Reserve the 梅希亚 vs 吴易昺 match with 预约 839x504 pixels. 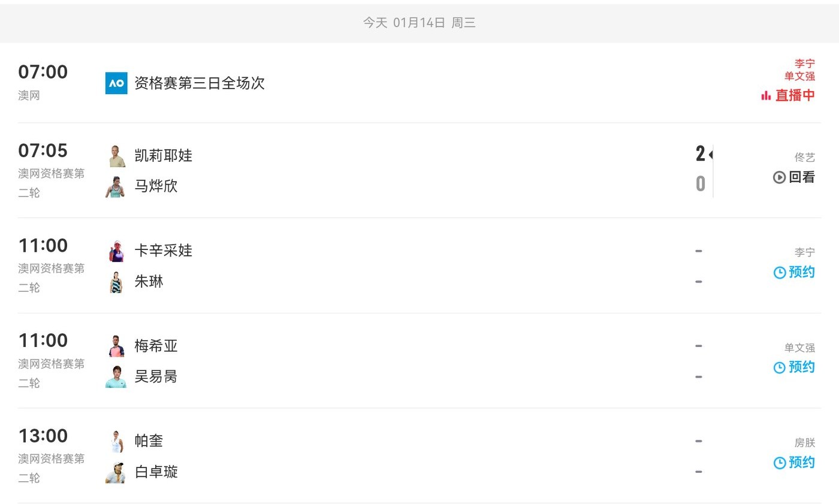click(x=801, y=367)
